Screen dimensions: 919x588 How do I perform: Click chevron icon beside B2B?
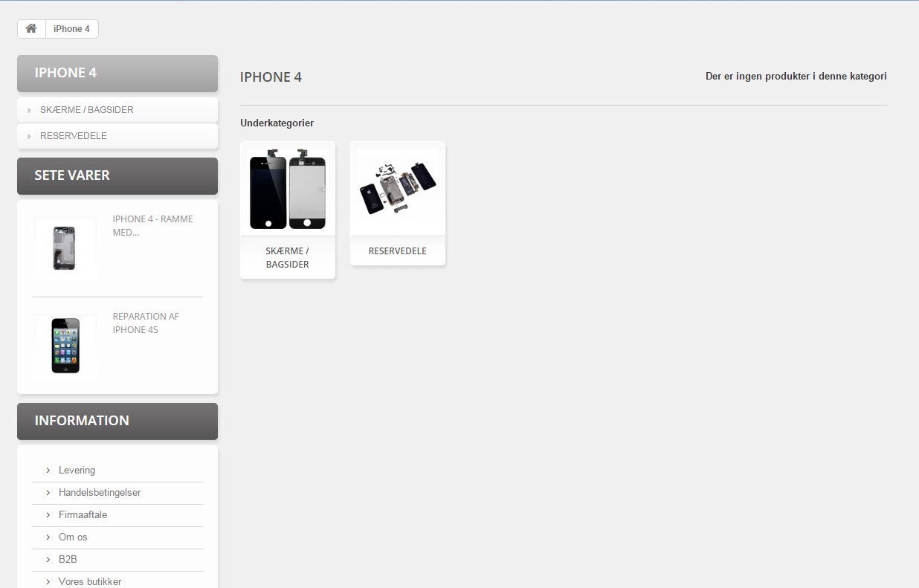point(48,560)
